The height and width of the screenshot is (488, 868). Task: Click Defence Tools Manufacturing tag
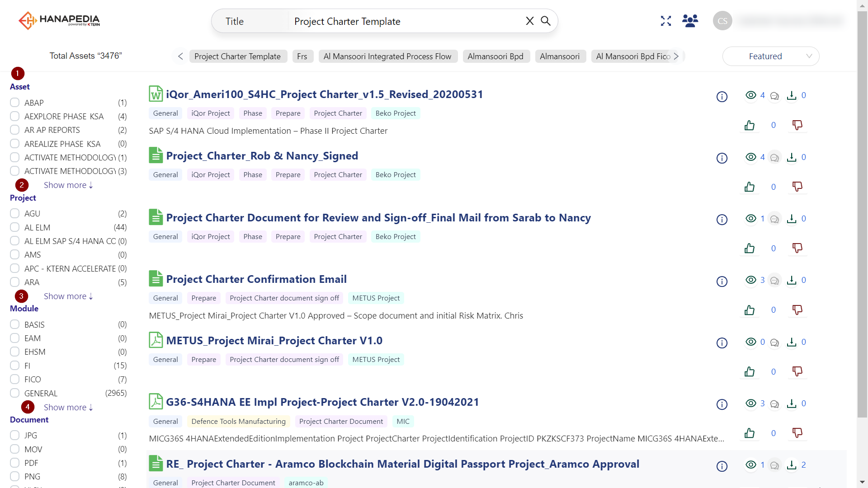coord(239,422)
